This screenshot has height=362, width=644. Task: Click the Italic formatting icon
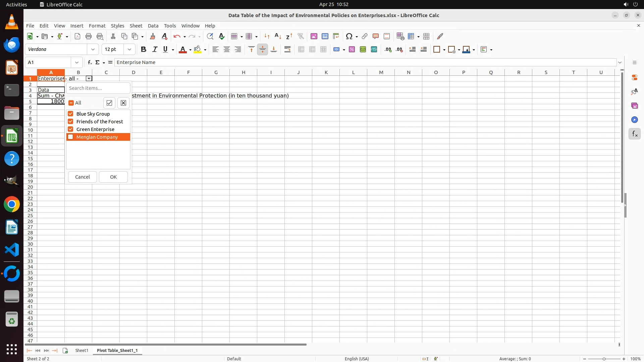(x=155, y=50)
